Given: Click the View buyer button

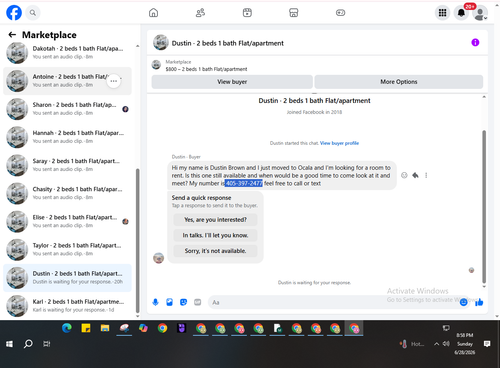Looking at the screenshot, I should coord(232,82).
